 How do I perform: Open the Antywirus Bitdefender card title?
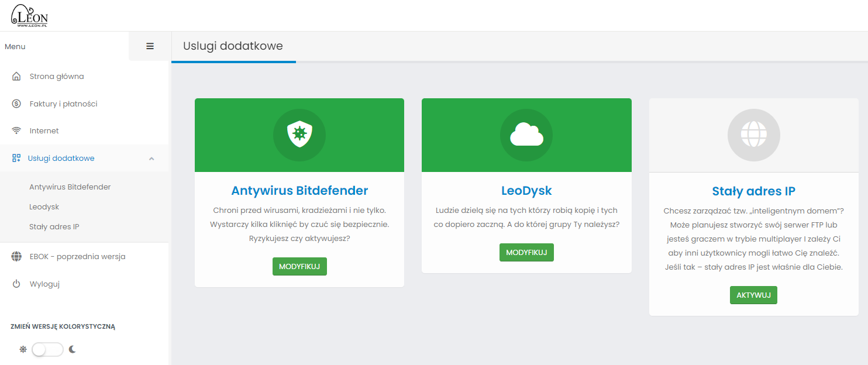[299, 191]
